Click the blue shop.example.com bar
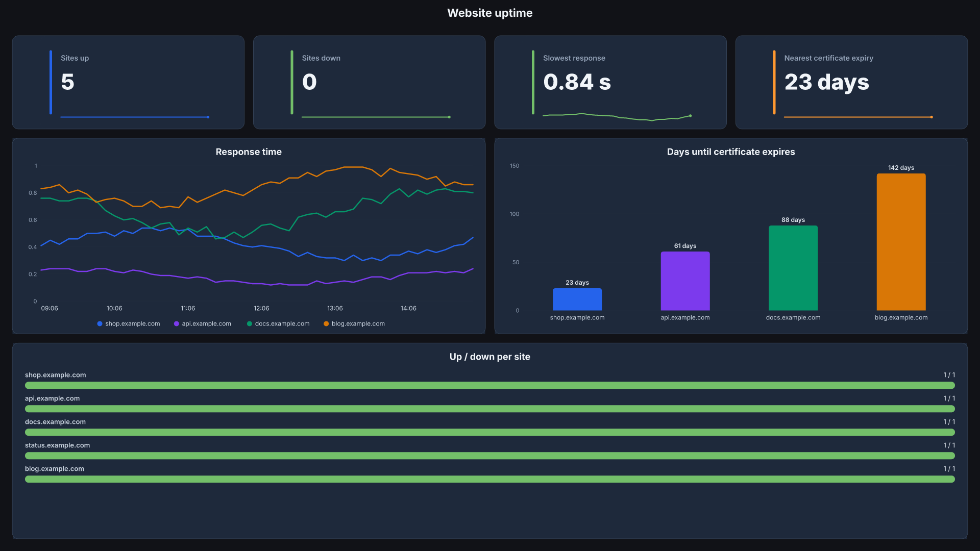Viewport: 980px width, 551px height. [x=577, y=299]
